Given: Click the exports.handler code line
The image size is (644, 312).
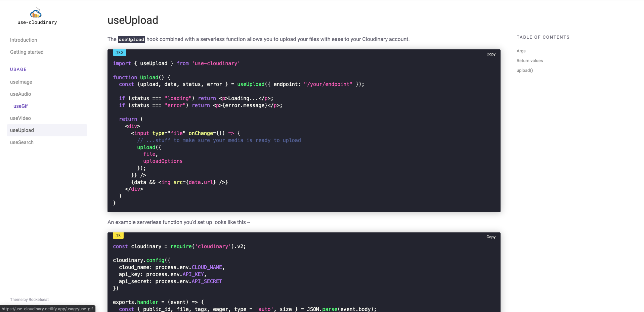Looking at the screenshot, I should coord(158,302).
